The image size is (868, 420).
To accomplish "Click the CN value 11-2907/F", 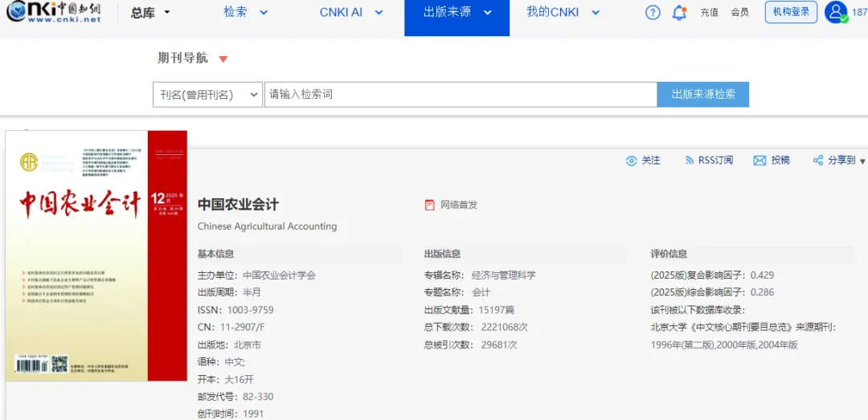I will click(x=241, y=328).
